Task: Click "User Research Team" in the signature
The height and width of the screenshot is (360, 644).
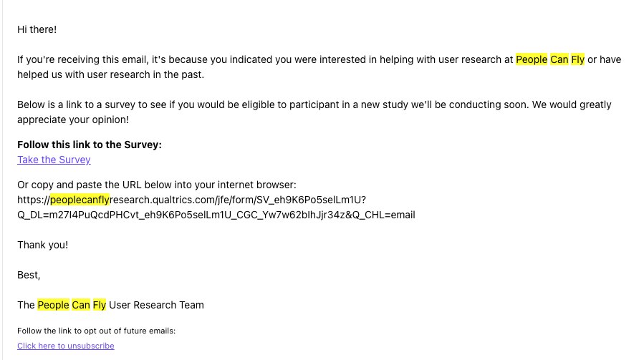Action: tap(156, 305)
